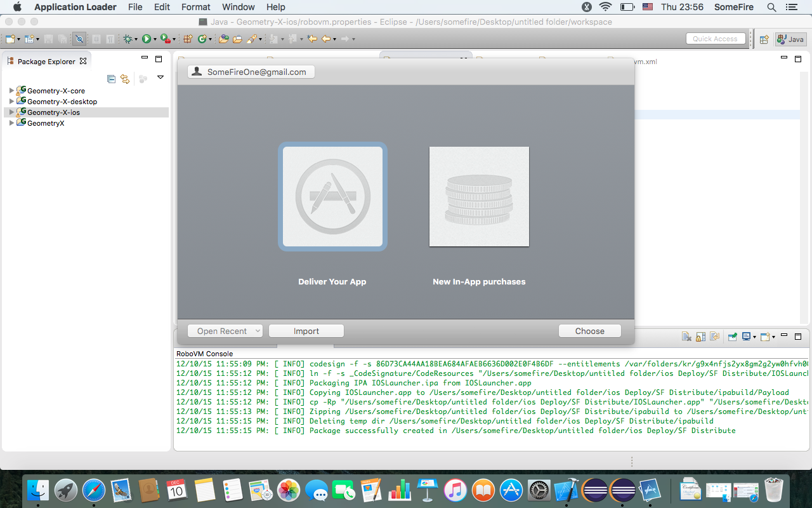
Task: Click the Debug bug icon
Action: pyautogui.click(x=128, y=39)
